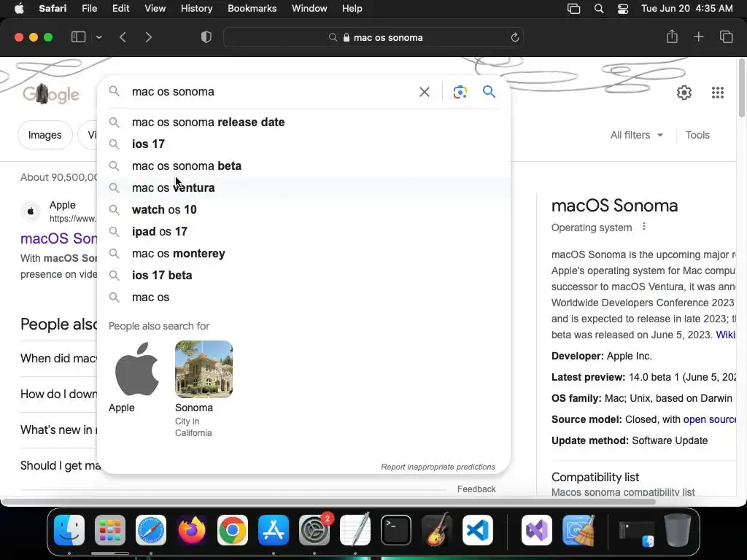The image size is (747, 560).
Task: Open the macOS Sonoma Apple result link
Action: point(58,238)
